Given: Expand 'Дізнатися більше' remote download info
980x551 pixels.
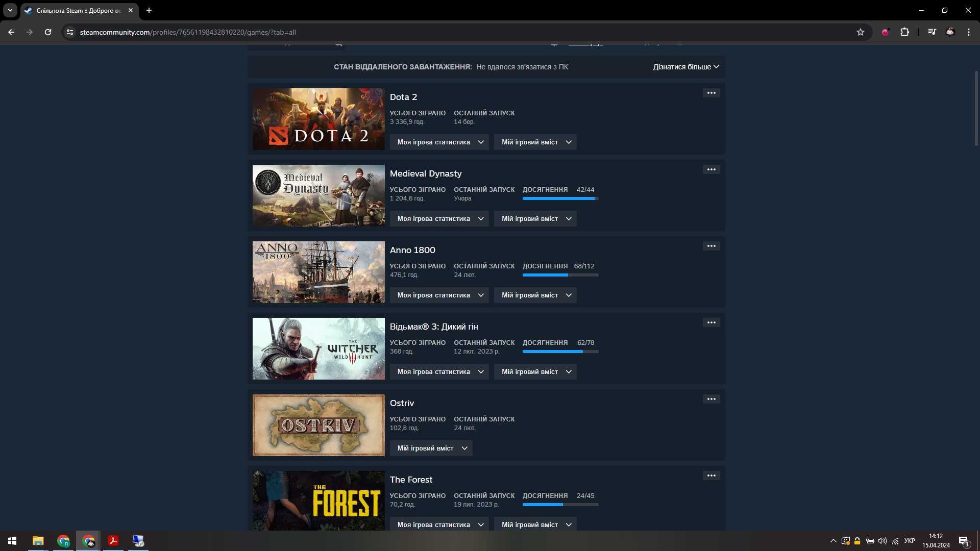Looking at the screenshot, I should coord(686,67).
